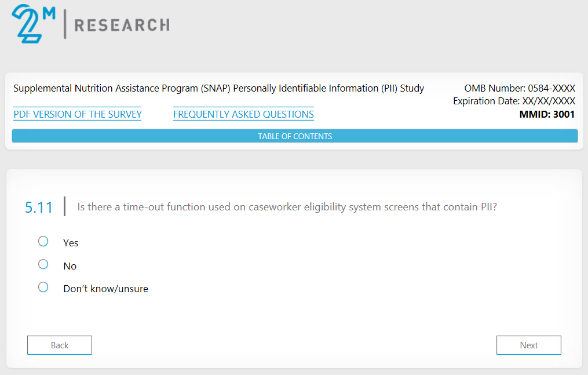Select the Yes radio button

pos(43,241)
